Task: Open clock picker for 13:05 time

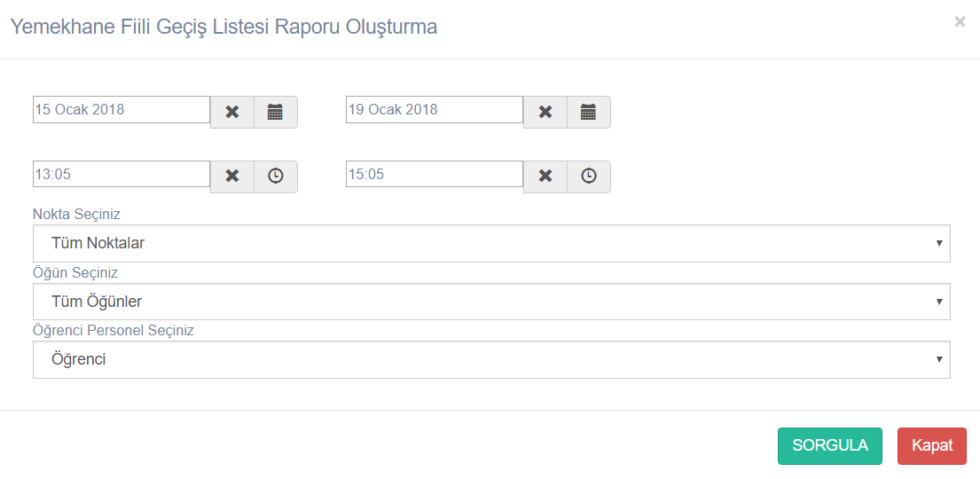Action: [276, 177]
